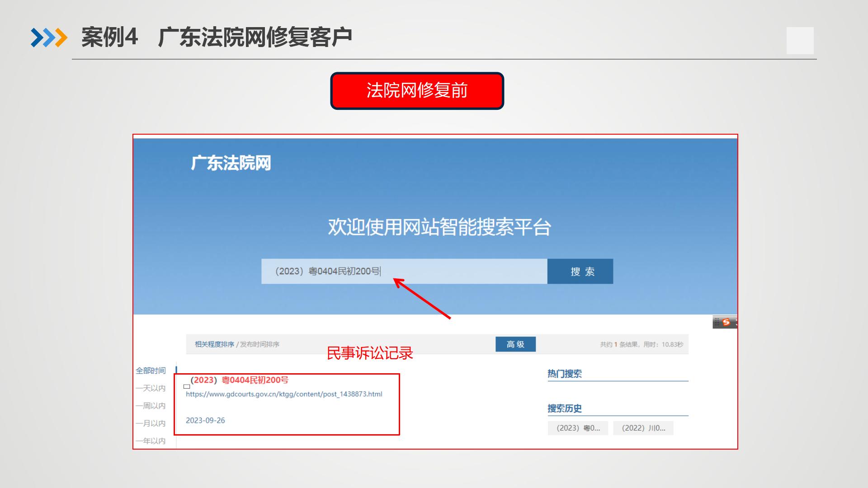Filter results to 一月以内
The image size is (868, 488).
point(151,423)
